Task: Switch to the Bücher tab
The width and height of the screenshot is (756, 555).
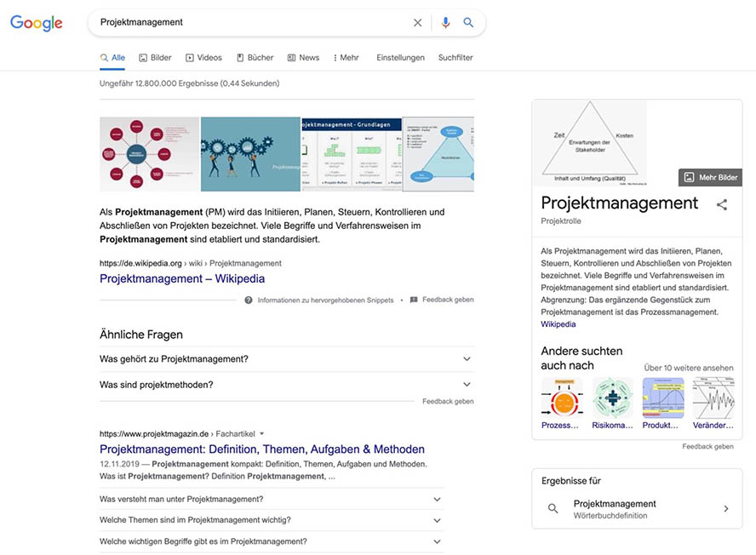Action: [x=255, y=57]
